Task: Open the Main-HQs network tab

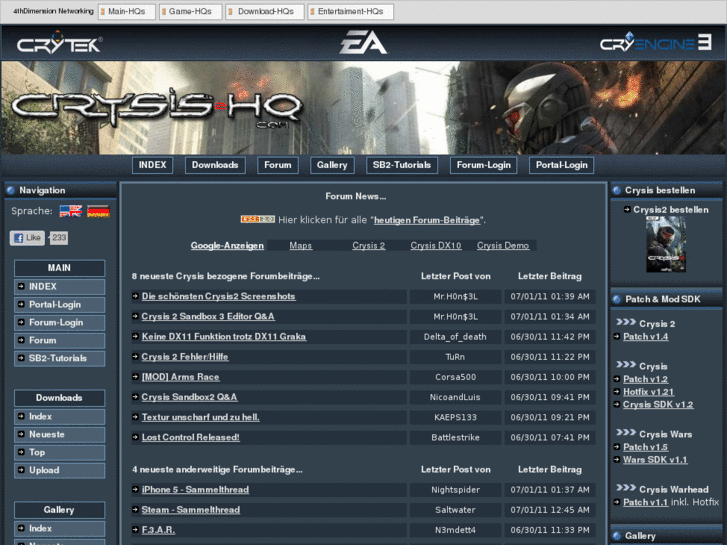Action: coord(127,12)
